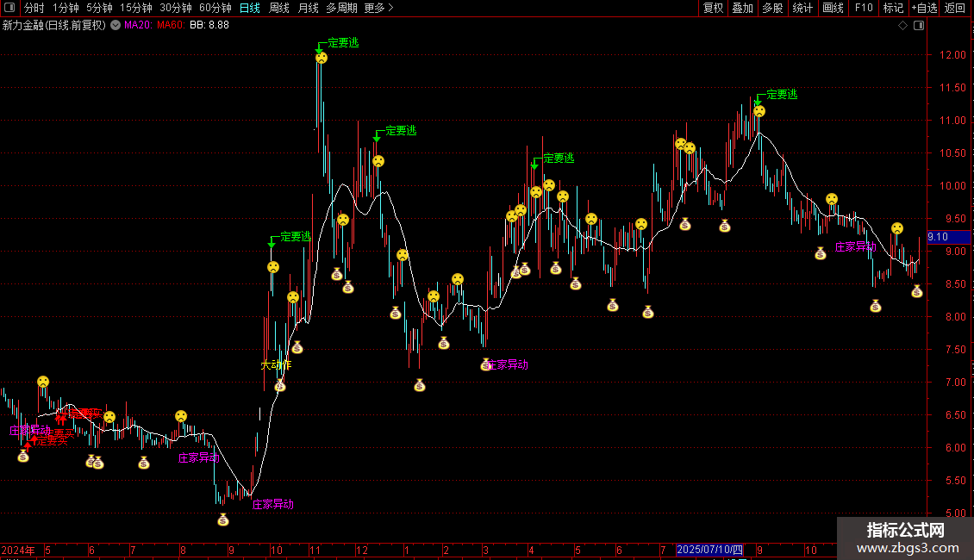Click the panel layout icon at top-left
The height and width of the screenshot is (560, 974).
[9, 8]
